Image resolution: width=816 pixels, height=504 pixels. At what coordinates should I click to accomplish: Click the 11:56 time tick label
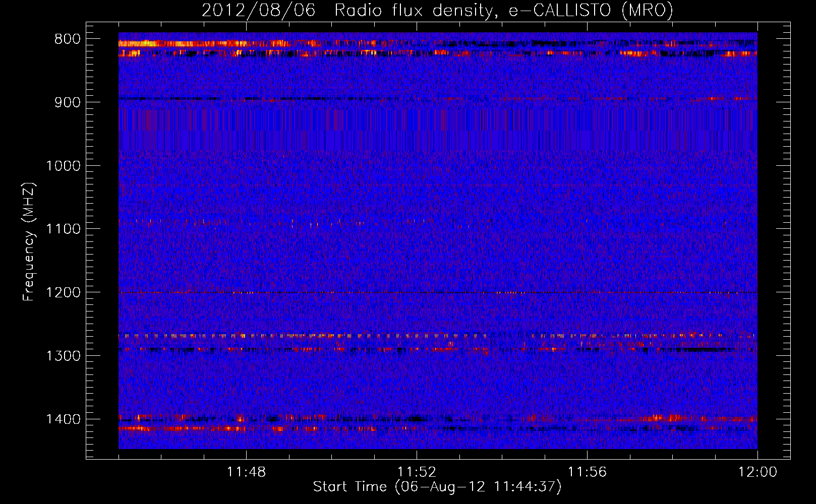coord(587,472)
